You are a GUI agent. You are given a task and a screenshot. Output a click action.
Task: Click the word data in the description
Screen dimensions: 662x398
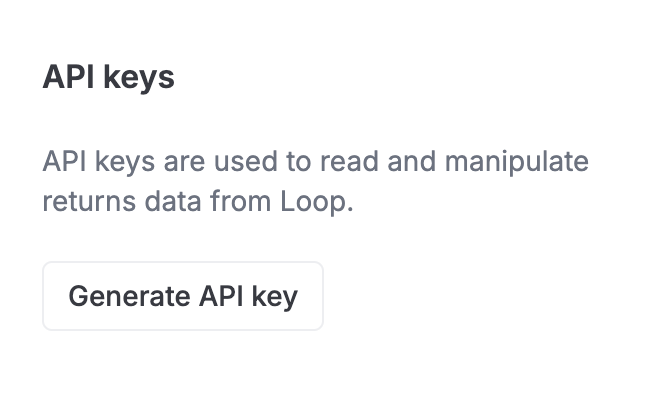pyautogui.click(x=173, y=201)
